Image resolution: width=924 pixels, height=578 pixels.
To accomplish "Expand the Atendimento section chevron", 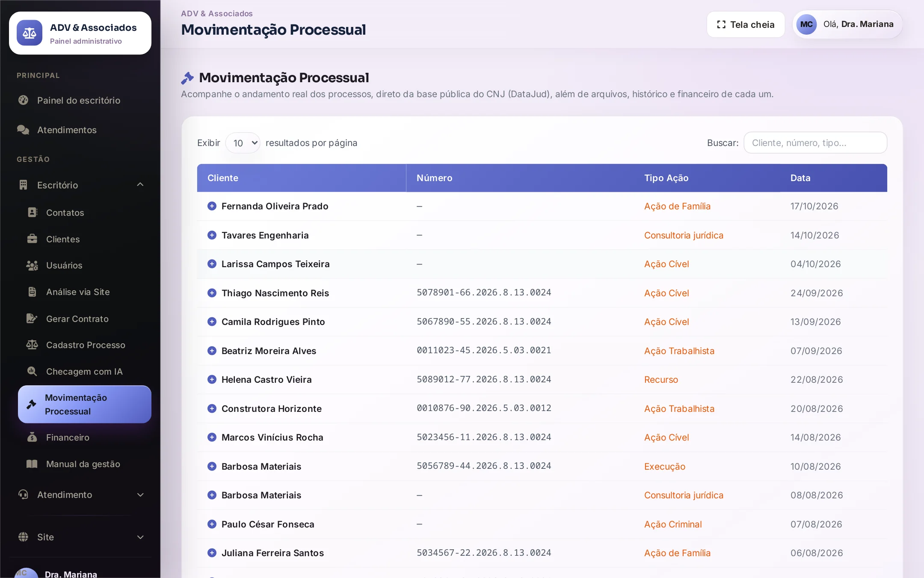I will (x=140, y=495).
